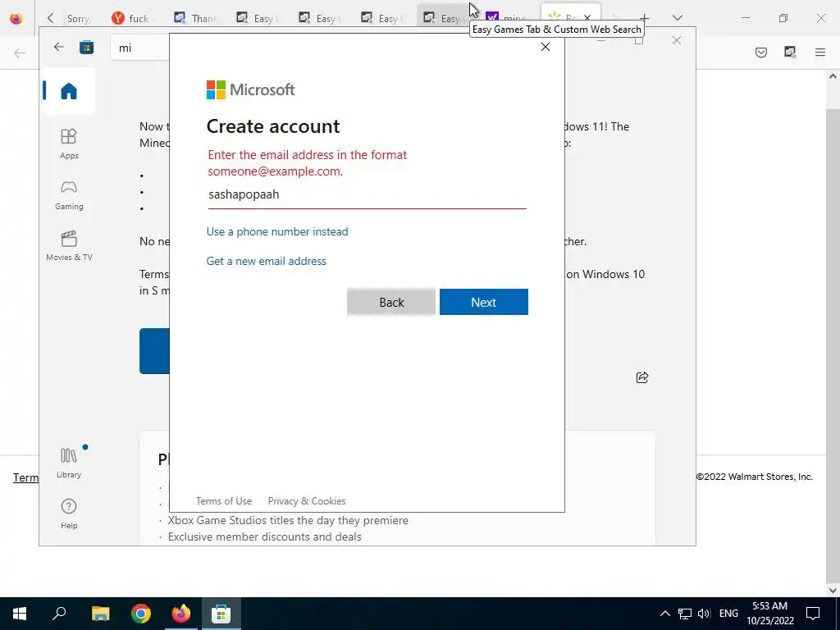840x630 pixels.
Task: Open a new tab in Firefox
Action: [645, 18]
